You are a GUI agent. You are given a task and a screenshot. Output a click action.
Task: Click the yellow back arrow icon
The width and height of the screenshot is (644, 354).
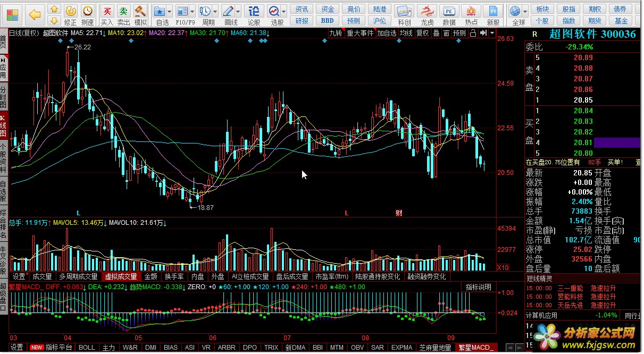[x=35, y=14]
